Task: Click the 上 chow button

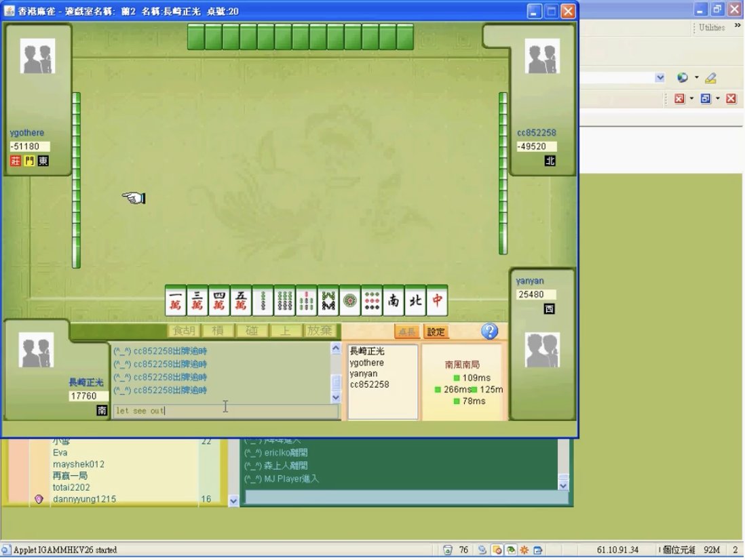Action: click(x=286, y=331)
